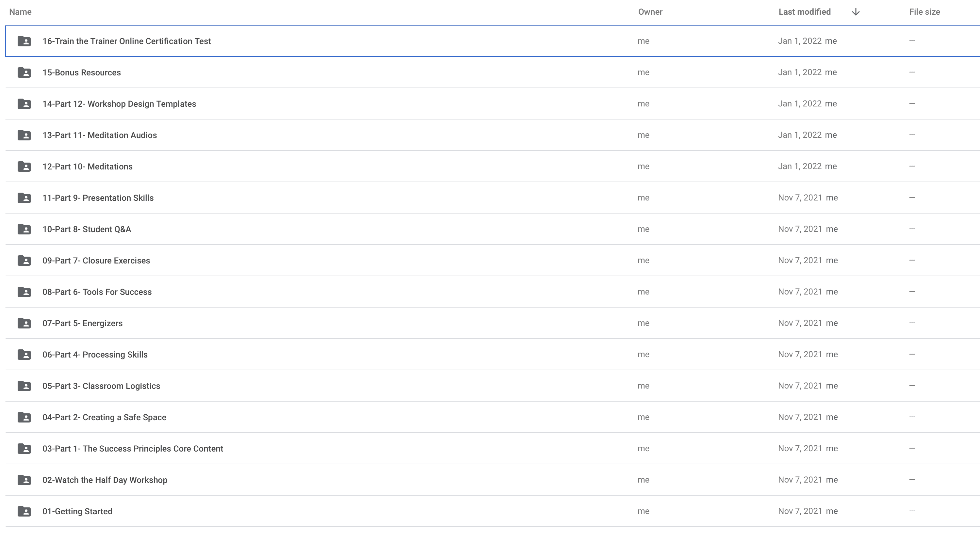Select 04-Part 2- Creating a Safe Space

coord(493,417)
